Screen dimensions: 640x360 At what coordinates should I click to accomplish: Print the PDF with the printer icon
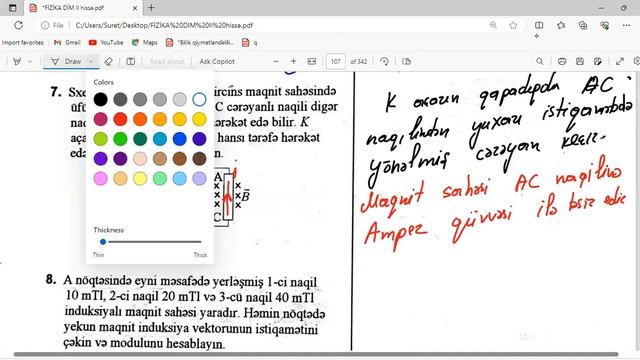point(562,62)
